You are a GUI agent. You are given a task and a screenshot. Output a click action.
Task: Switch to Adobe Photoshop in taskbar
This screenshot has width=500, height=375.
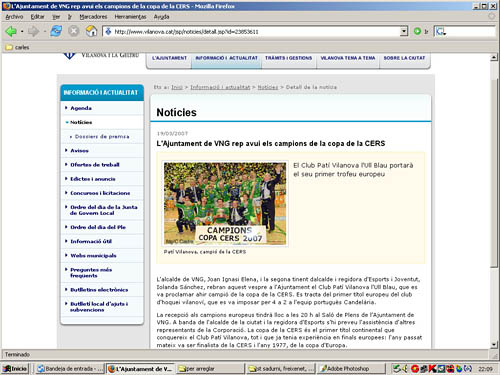pyautogui.click(x=350, y=369)
